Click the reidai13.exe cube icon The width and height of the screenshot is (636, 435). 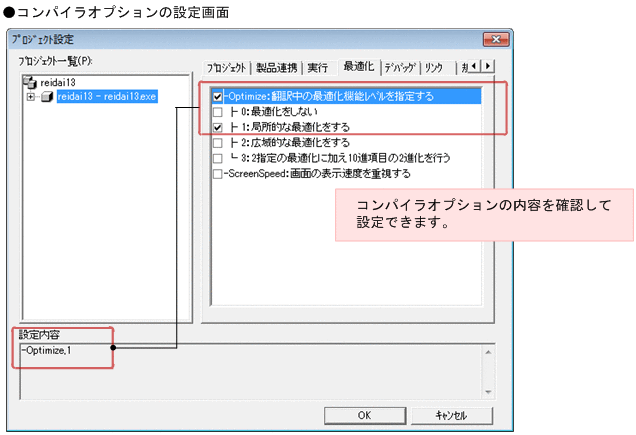(x=47, y=97)
